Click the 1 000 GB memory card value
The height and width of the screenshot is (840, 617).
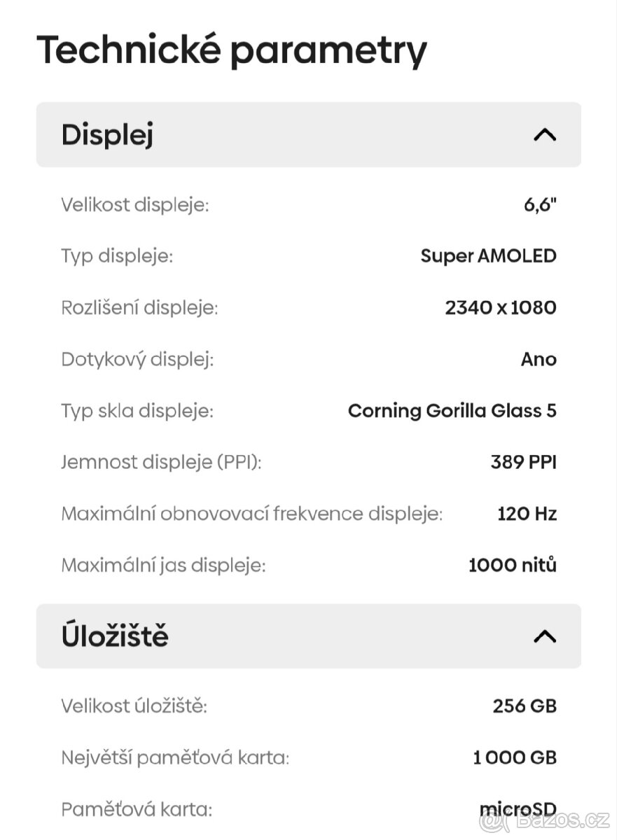click(514, 757)
